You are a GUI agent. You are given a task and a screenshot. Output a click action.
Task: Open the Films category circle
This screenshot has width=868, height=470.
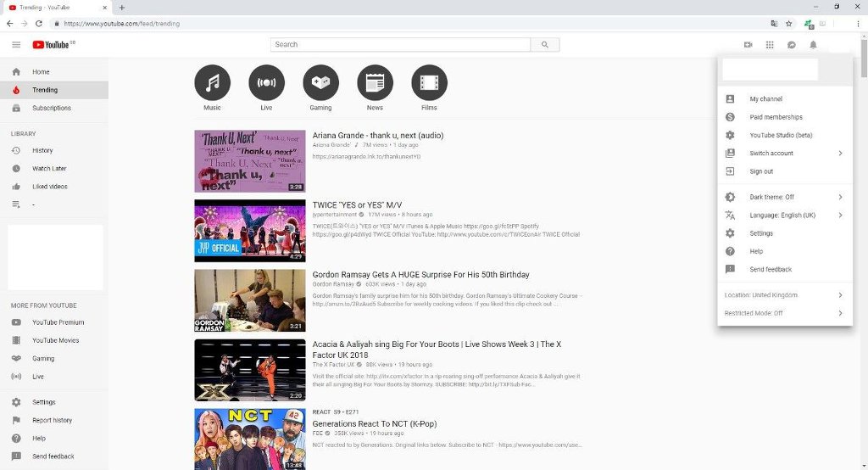[429, 82]
